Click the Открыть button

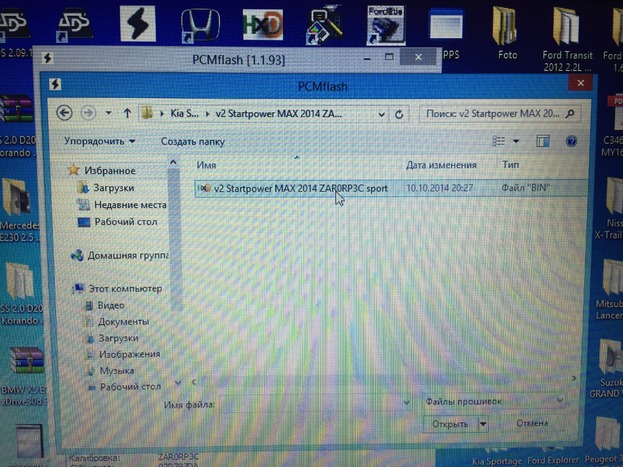[449, 423]
